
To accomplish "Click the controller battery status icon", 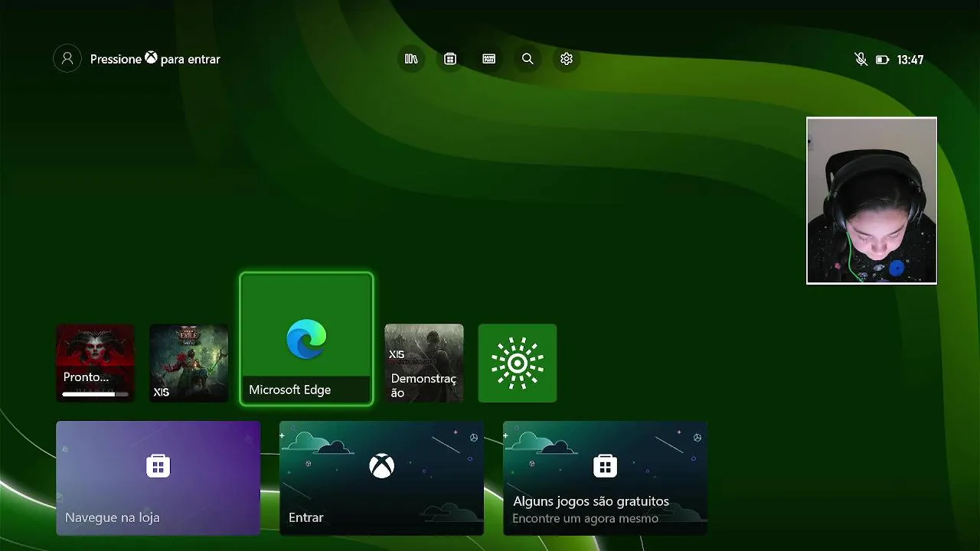I will click(x=882, y=60).
